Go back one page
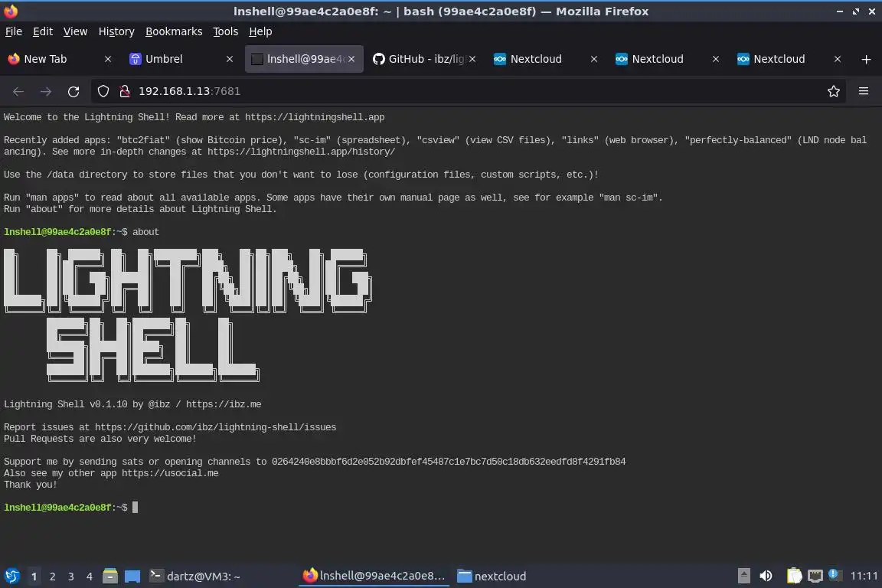 tap(18, 91)
